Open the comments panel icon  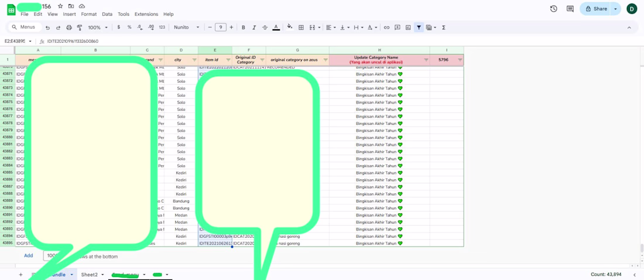[570, 9]
